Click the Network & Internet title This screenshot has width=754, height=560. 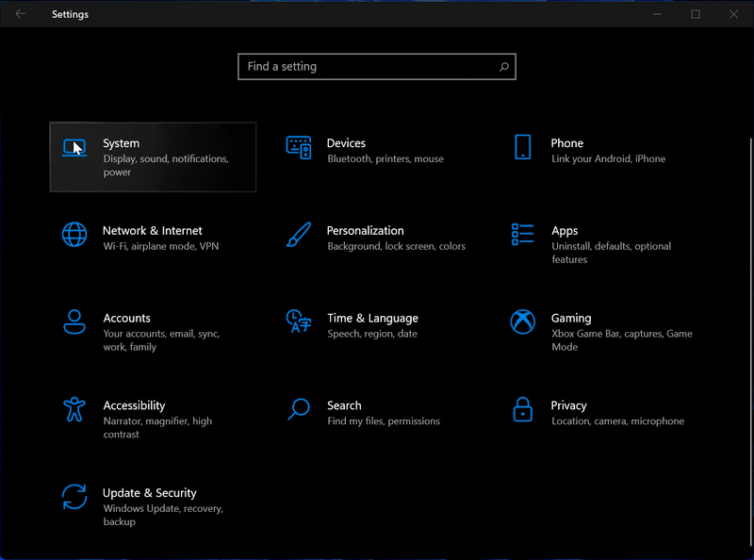pyautogui.click(x=153, y=231)
